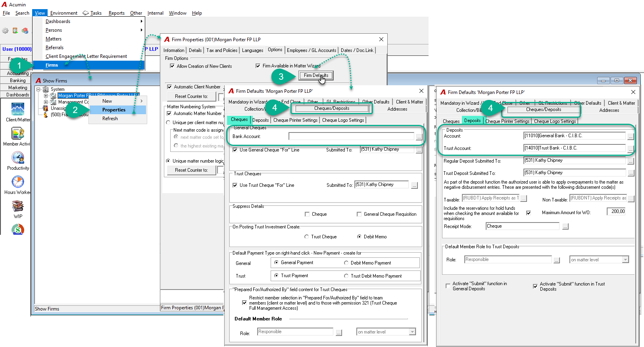
Task: Open the Hours Worked clock icon
Action: (18, 182)
